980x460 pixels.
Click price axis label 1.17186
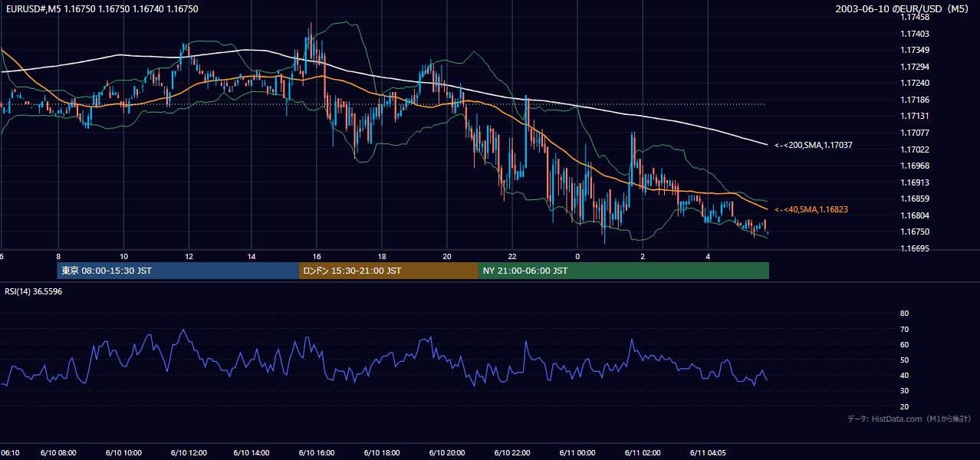(x=915, y=100)
